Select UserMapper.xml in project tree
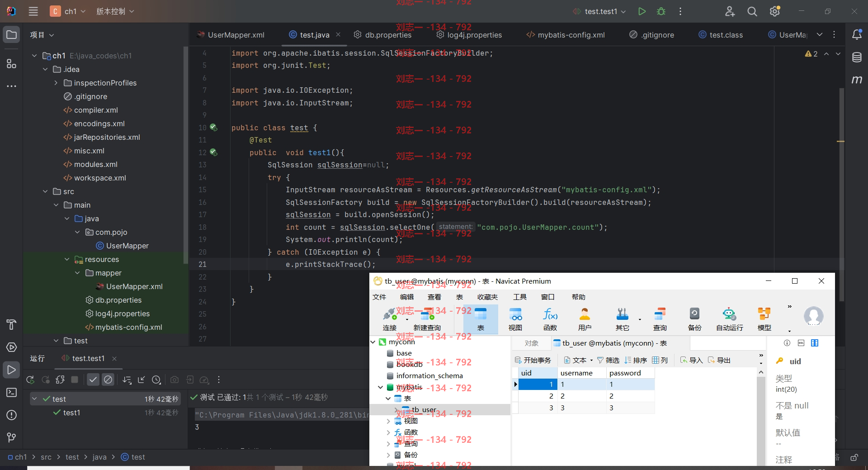This screenshot has height=470, width=868. (x=134, y=286)
